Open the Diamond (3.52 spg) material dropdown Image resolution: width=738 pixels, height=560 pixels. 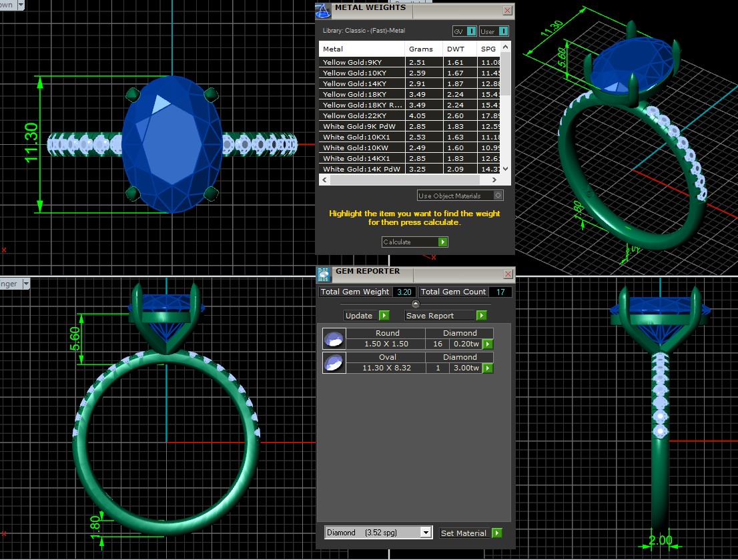(426, 533)
